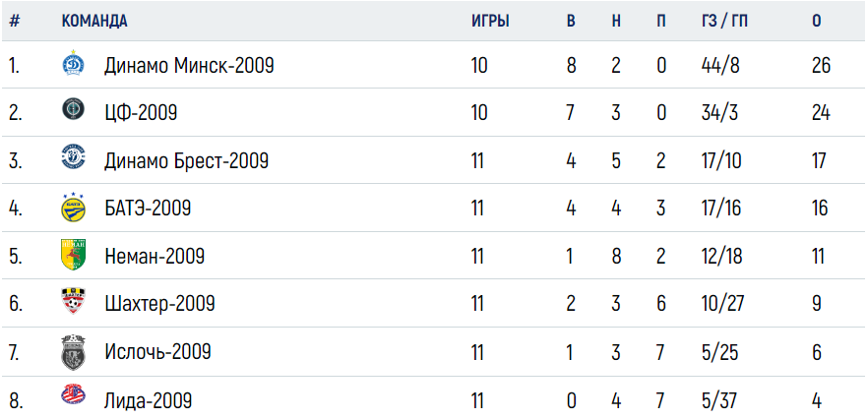Click the Лида-2009 team logo
The image size is (868, 419).
click(73, 394)
